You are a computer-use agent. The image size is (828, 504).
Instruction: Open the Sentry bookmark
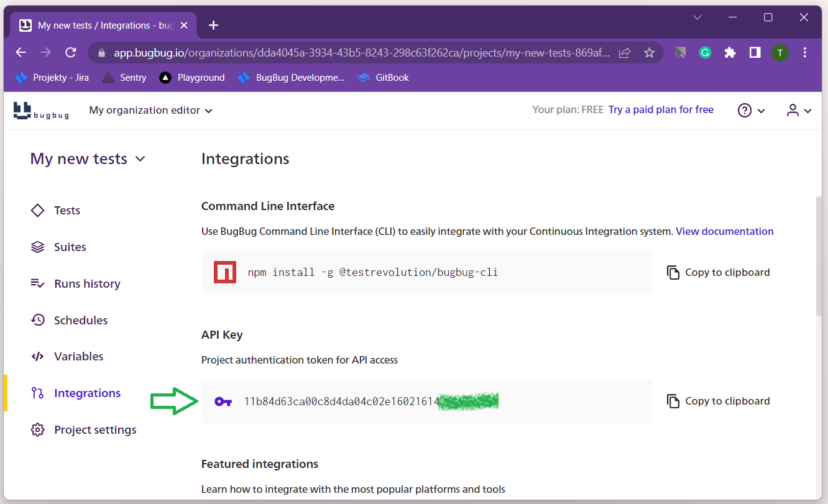click(x=124, y=78)
